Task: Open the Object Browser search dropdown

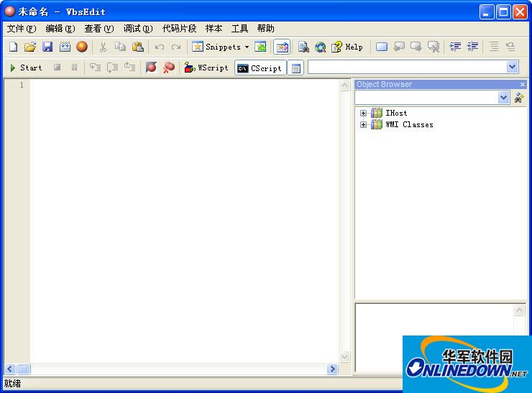Action: coord(504,98)
